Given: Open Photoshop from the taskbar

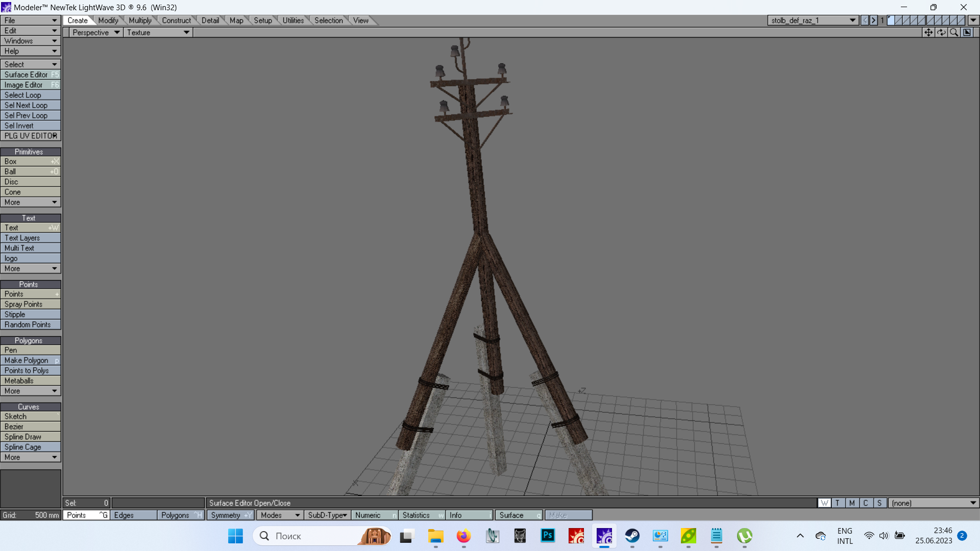Looking at the screenshot, I should pyautogui.click(x=548, y=536).
